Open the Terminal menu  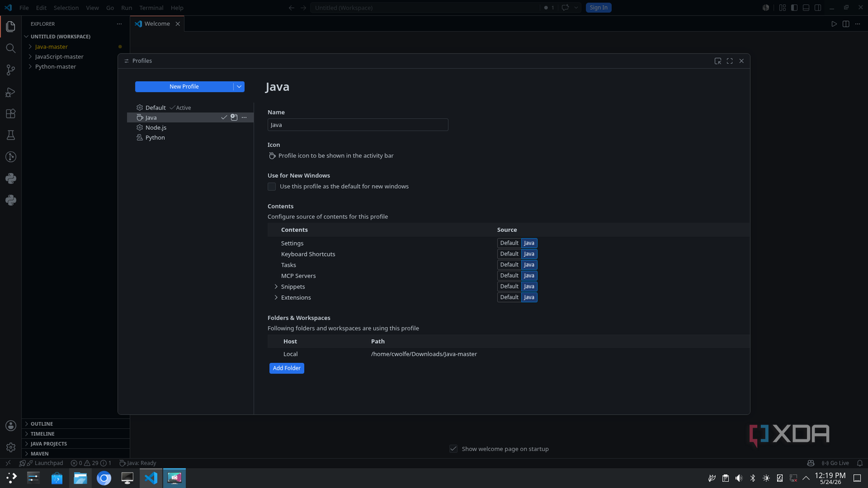151,7
